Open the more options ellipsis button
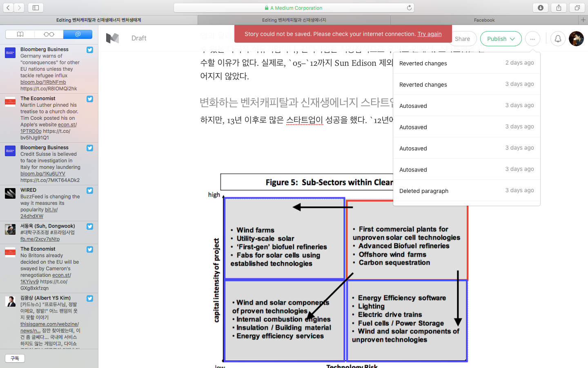 click(x=532, y=39)
